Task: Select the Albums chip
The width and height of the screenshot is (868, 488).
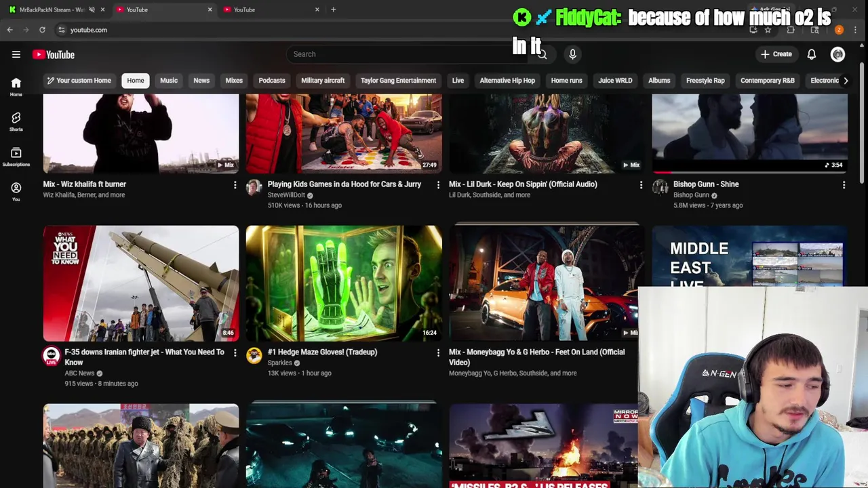Action: point(659,81)
